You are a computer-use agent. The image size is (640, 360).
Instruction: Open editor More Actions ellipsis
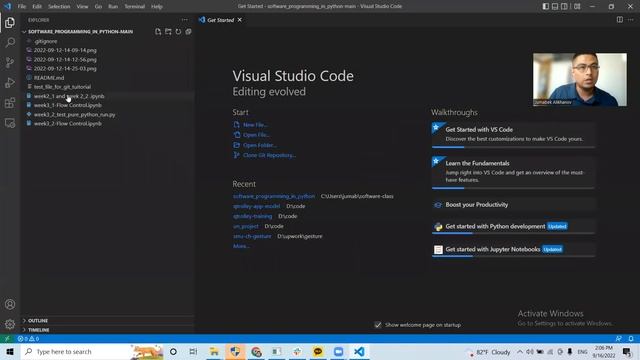631,20
